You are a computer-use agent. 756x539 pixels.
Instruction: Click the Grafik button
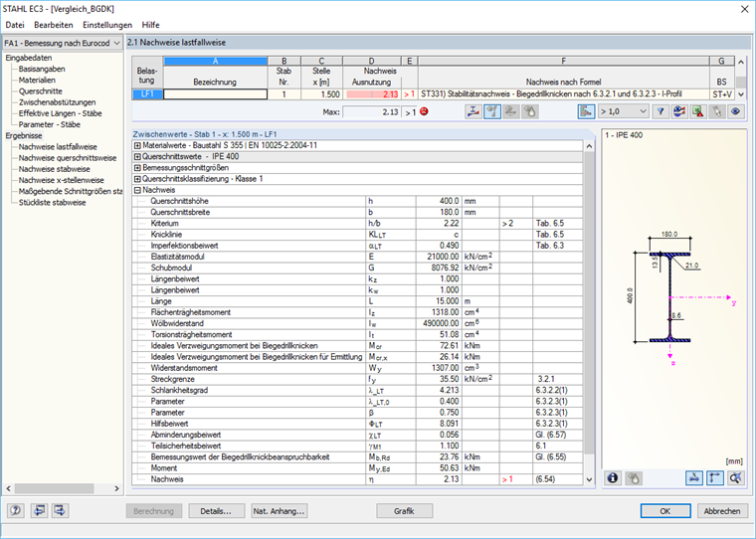tap(404, 511)
